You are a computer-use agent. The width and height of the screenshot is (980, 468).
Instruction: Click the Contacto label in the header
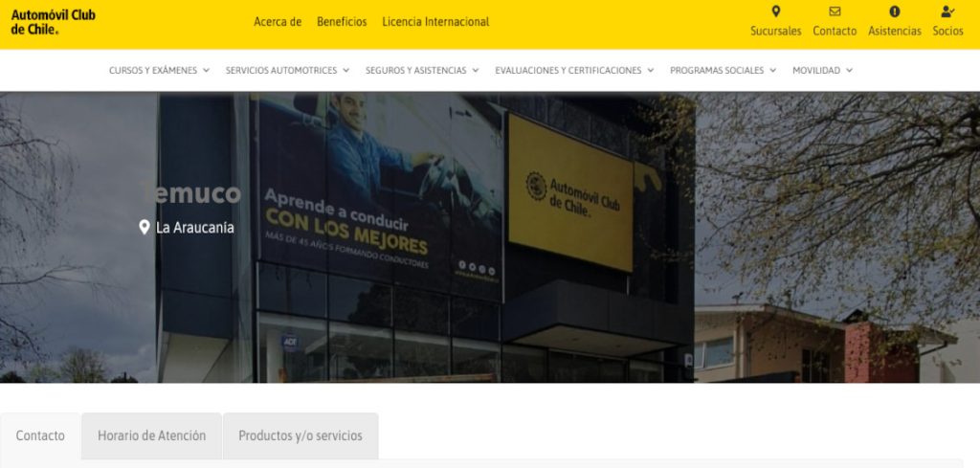[835, 32]
